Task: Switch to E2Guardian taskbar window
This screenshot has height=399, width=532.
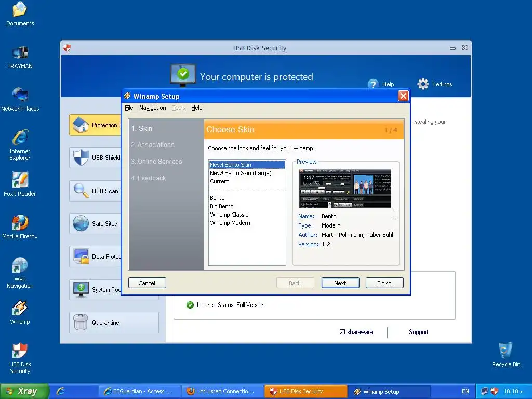Action: 139,391
